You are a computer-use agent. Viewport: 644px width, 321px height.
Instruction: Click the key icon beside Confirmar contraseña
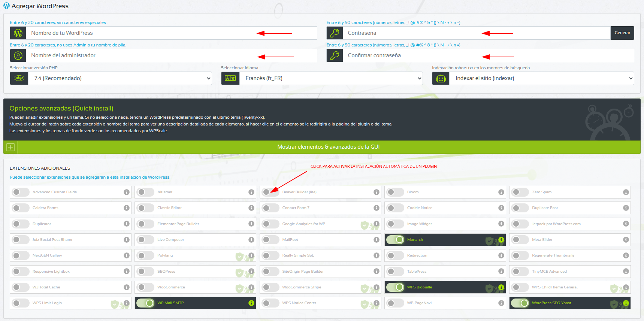point(335,55)
